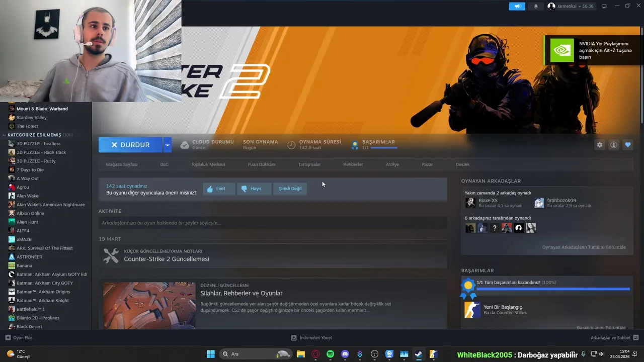Select Albion Online in library
The width and height of the screenshot is (644, 362).
click(30, 213)
